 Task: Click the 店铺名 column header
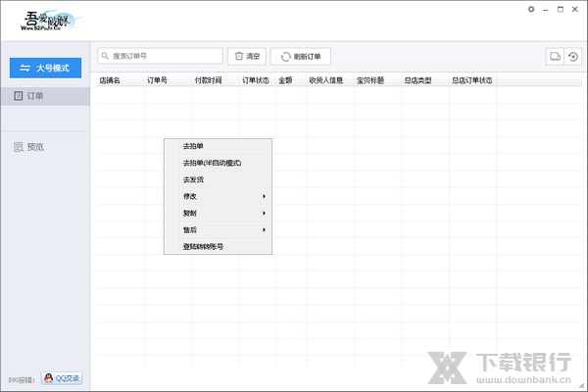click(121, 80)
